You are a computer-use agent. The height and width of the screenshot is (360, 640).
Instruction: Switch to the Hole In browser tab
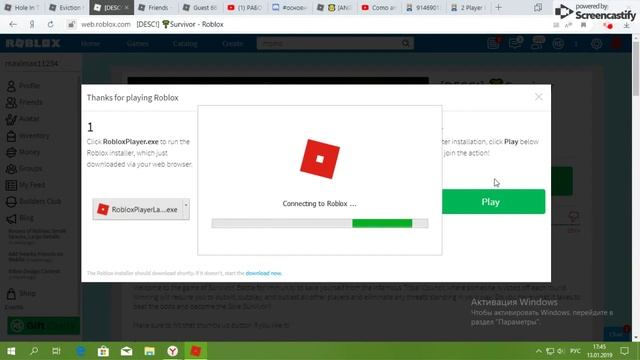[22, 7]
